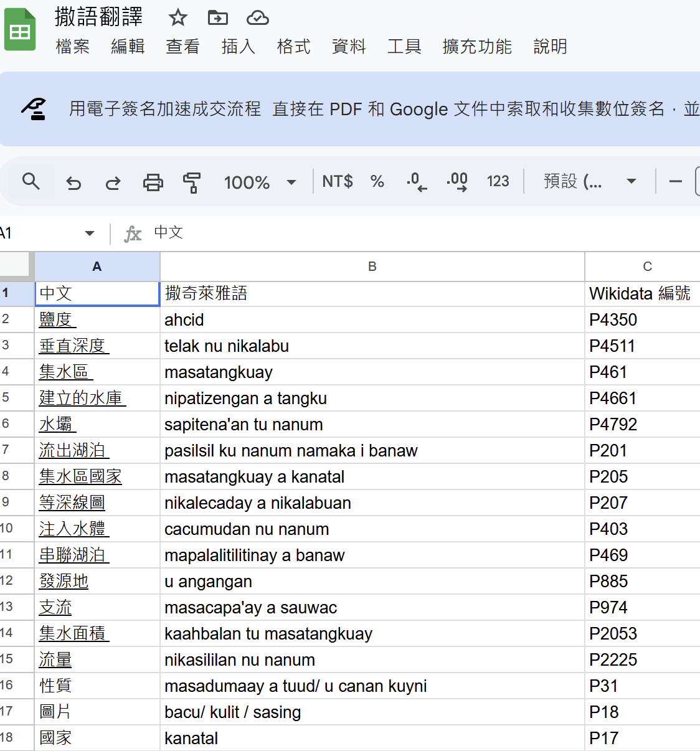Open the 編輯 menu
The image size is (700, 751).
pyautogui.click(x=128, y=47)
